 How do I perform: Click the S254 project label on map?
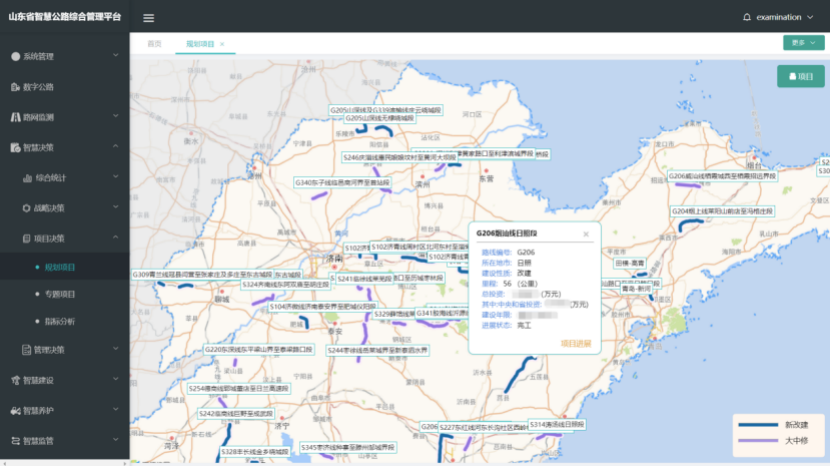coord(239,389)
